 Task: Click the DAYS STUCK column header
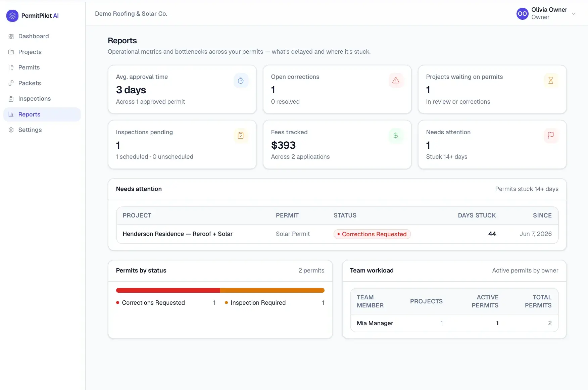point(477,215)
